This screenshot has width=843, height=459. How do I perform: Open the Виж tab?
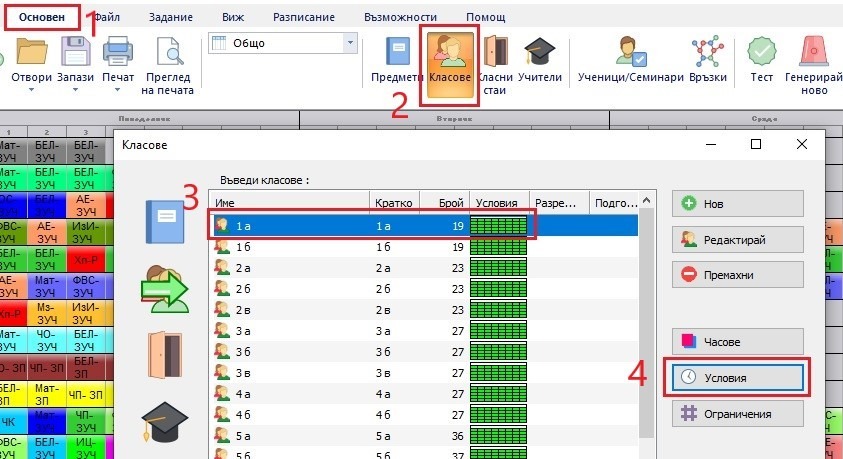point(233,17)
